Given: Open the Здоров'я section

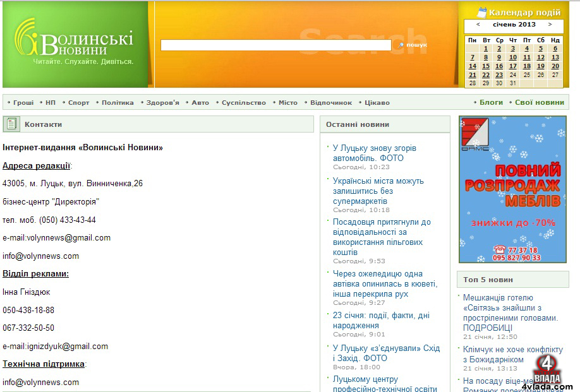Looking at the screenshot, I should [162, 103].
